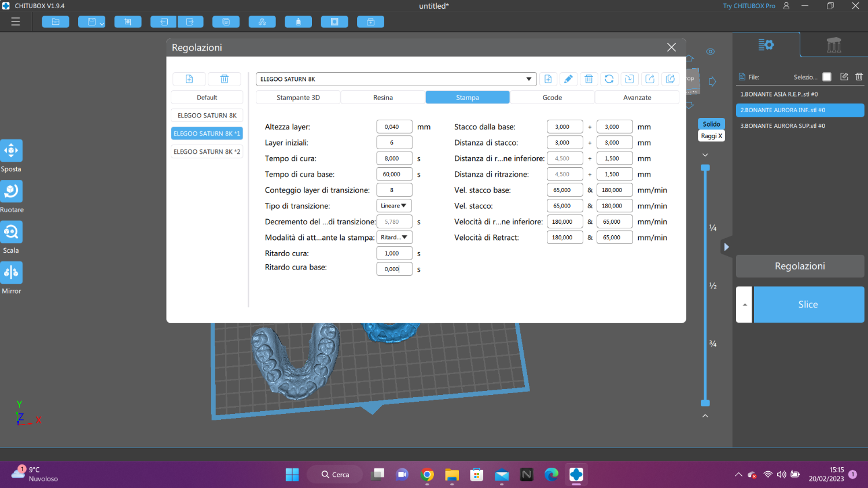The image size is (868, 488).
Task: Delete selected file with the file list trash icon
Action: (859, 77)
